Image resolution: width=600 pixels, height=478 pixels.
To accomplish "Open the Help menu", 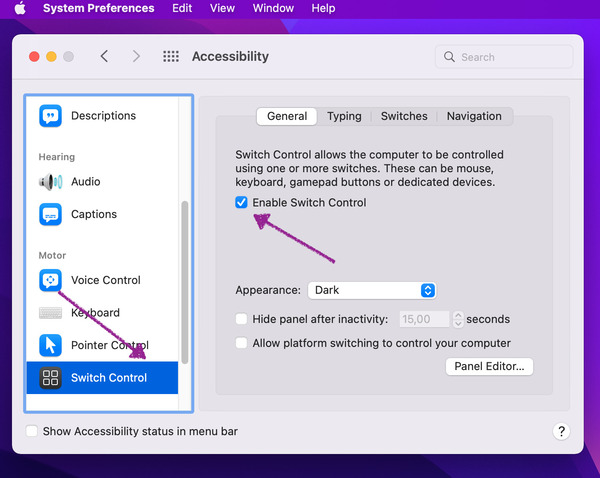I will (323, 8).
